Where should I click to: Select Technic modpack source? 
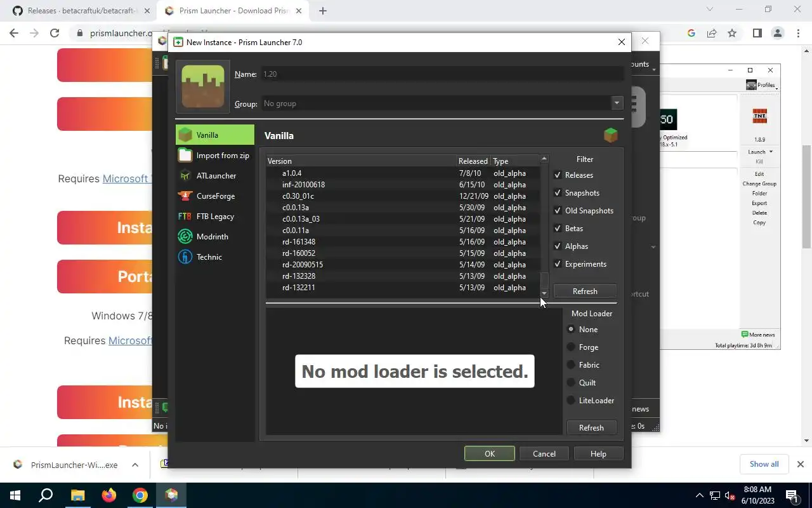tap(215, 257)
